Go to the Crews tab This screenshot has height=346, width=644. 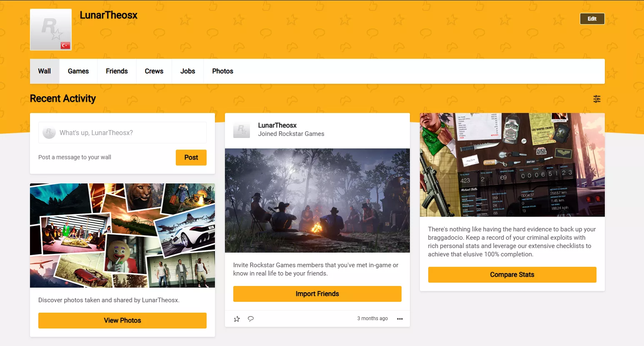pyautogui.click(x=154, y=71)
